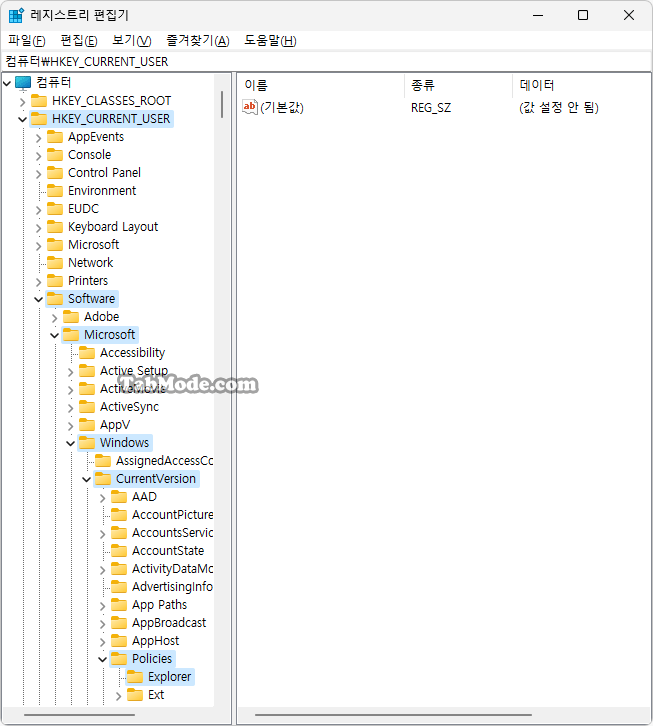Image resolution: width=653 pixels, height=726 pixels.
Task: Select the Active Setup key
Action: (134, 371)
